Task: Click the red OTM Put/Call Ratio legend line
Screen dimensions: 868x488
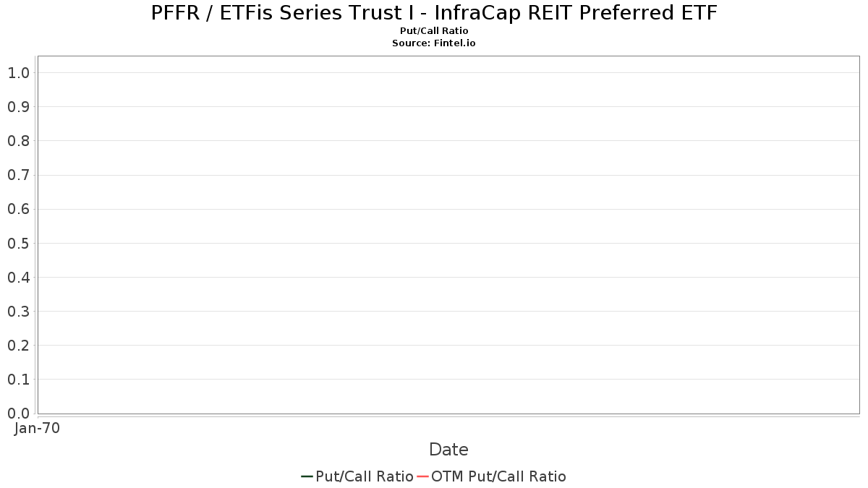Action: tap(422, 476)
